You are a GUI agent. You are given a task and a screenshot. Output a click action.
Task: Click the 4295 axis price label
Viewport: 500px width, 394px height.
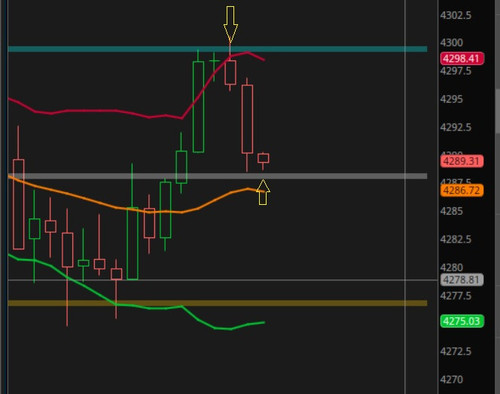(451, 99)
